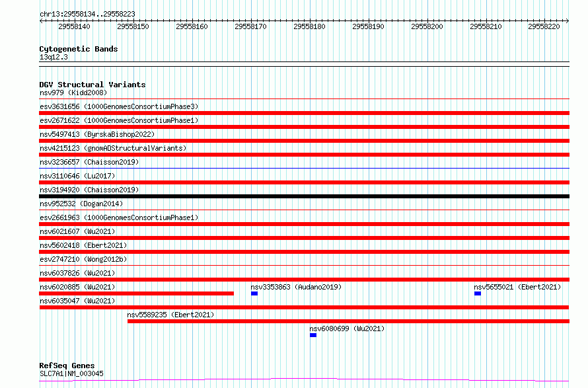Click ruler coordinate 29558210
The width and height of the screenshot is (588, 388).
[x=486, y=26]
